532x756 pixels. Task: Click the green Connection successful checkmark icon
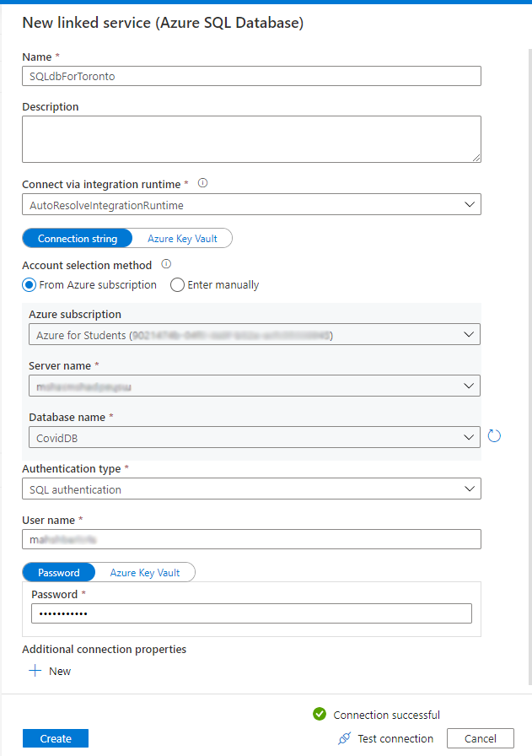click(320, 715)
